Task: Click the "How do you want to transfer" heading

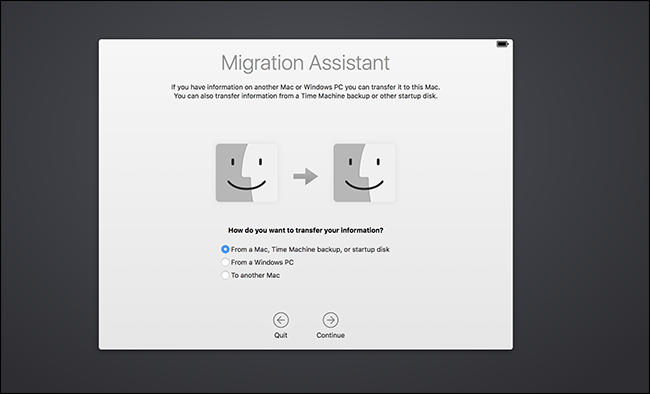Action: point(306,230)
